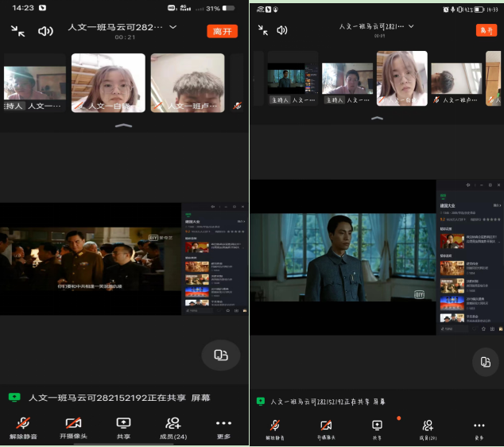504x447 pixels.
Task: Select host video thumbnail in left phone
Action: [35, 83]
